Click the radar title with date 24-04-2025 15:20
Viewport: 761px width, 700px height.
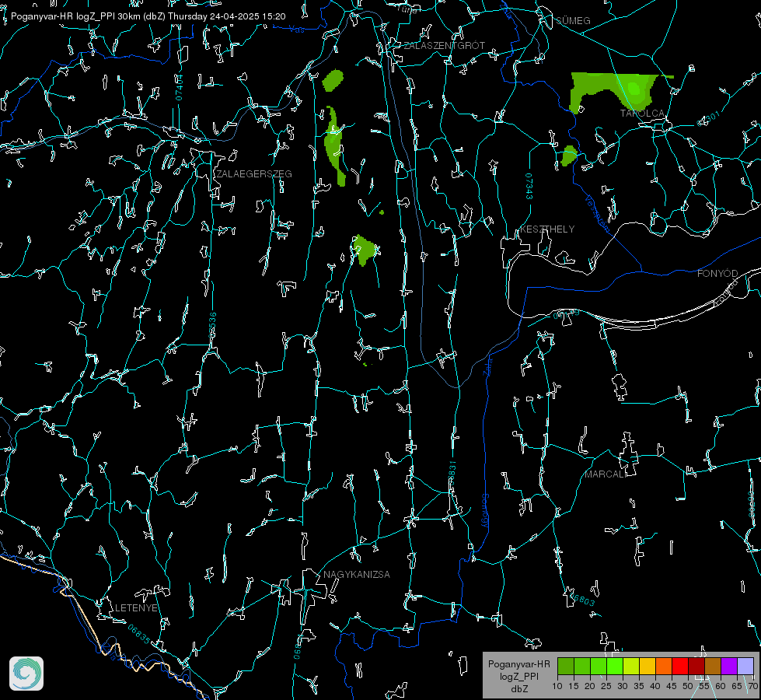pos(148,16)
